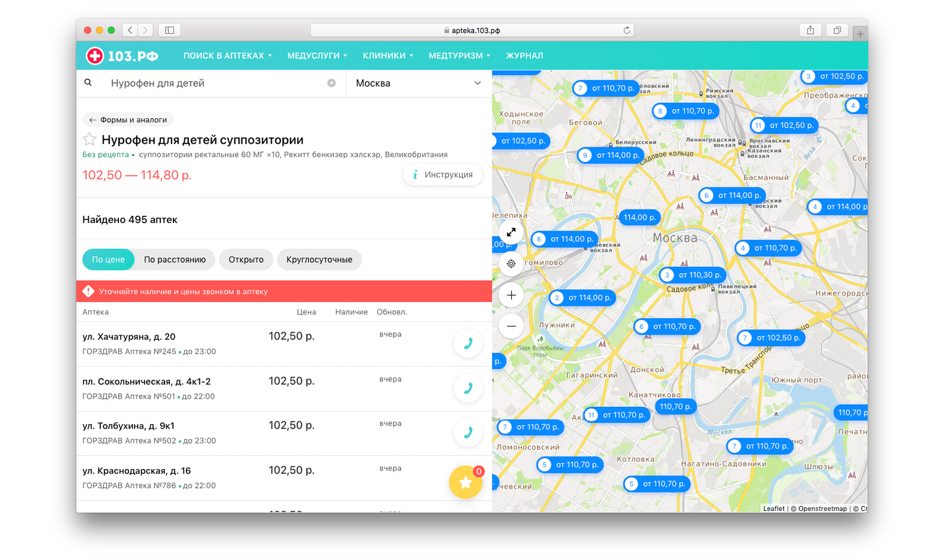Image resolution: width=944 pixels, height=560 pixels.
Task: Call the pharmacy at ул. Хачатуряна, д. 20
Action: coord(468,343)
